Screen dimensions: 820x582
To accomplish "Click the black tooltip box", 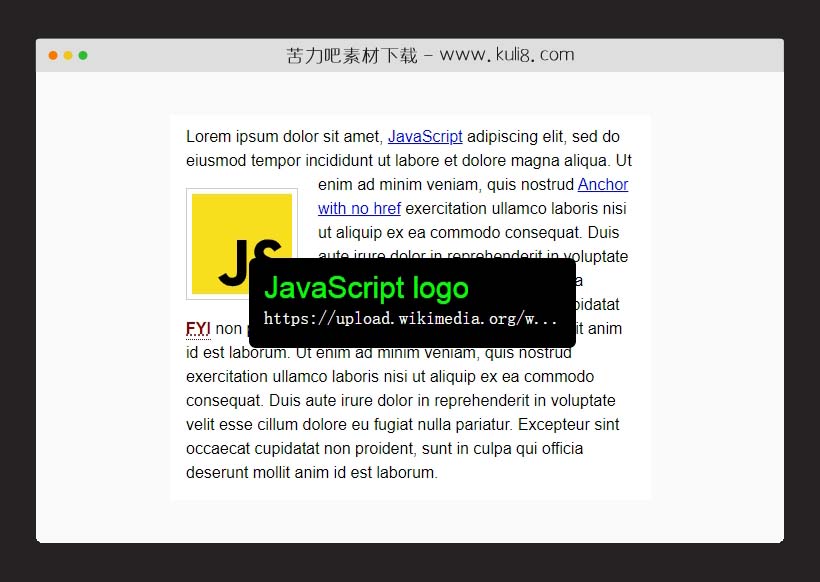I will click(x=413, y=303).
